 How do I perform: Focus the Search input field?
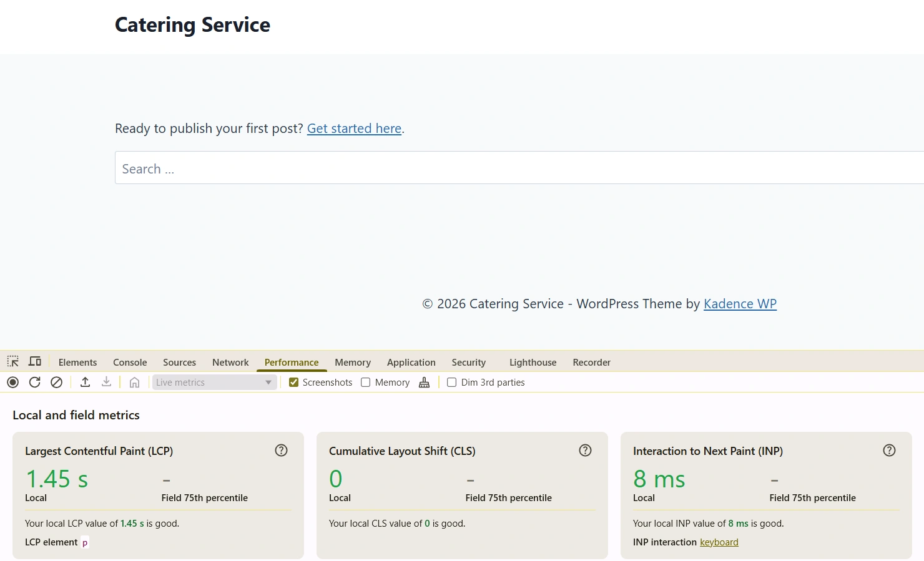(x=519, y=168)
